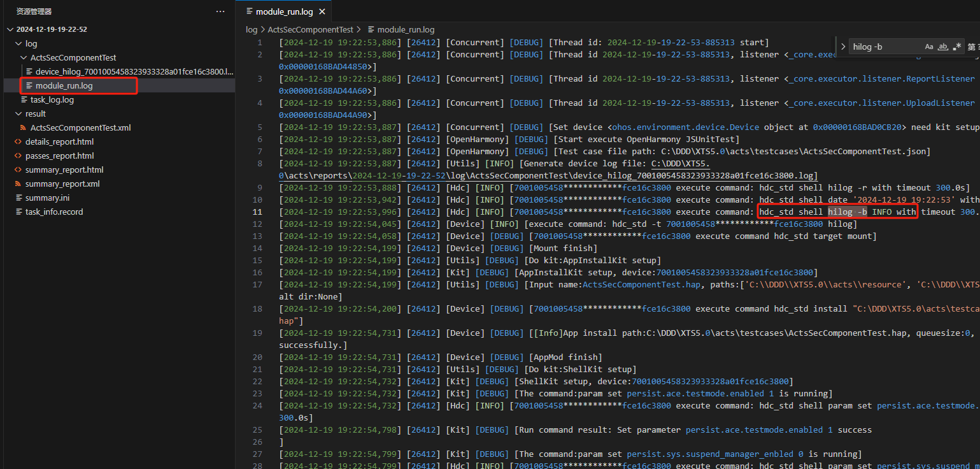Toggle Match Case in find widget

pyautogui.click(x=929, y=47)
